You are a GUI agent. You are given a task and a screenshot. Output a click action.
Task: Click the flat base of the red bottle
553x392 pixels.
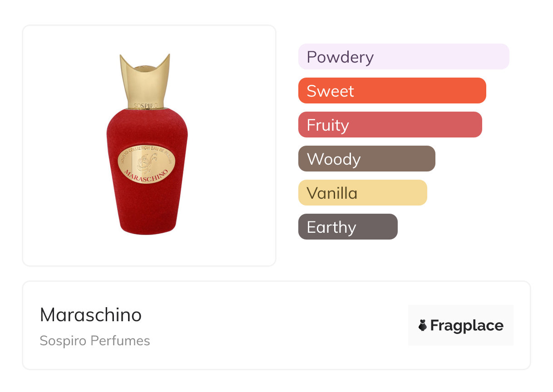[x=146, y=231]
